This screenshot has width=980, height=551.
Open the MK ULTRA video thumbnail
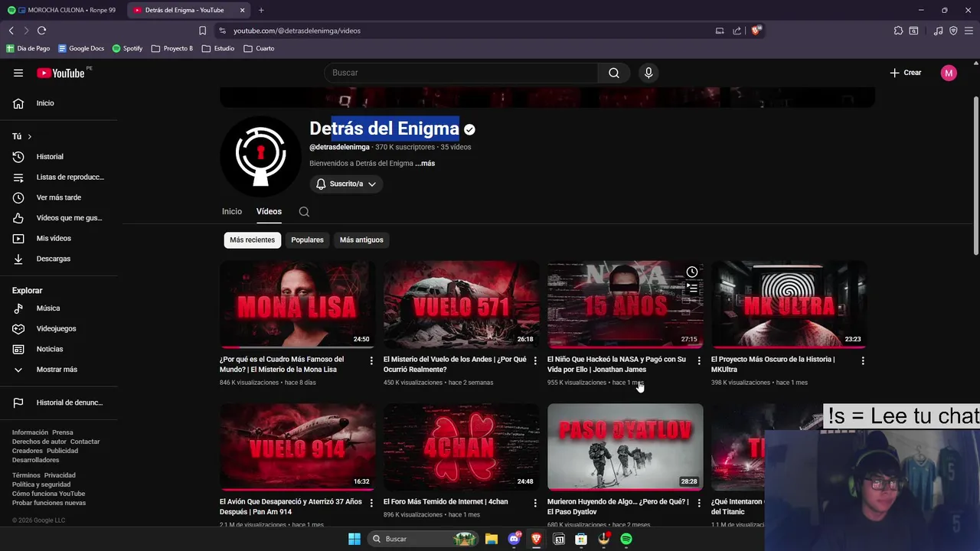coord(789,305)
